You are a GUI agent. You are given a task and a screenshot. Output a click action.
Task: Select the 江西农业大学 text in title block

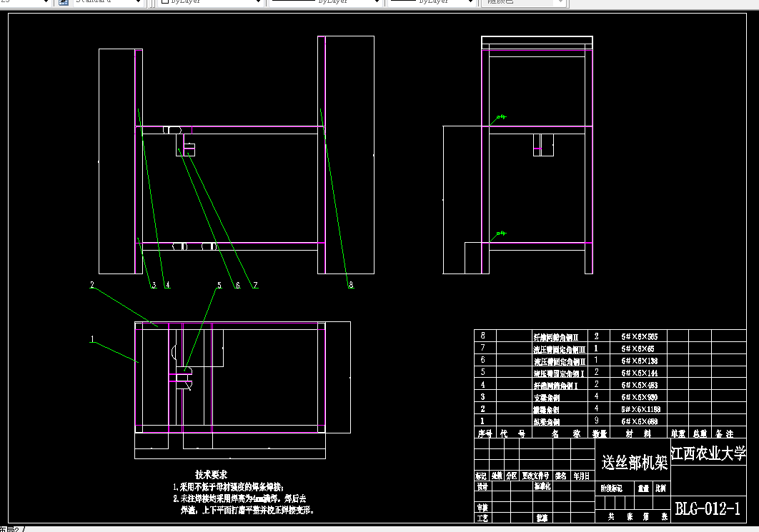pos(708,453)
